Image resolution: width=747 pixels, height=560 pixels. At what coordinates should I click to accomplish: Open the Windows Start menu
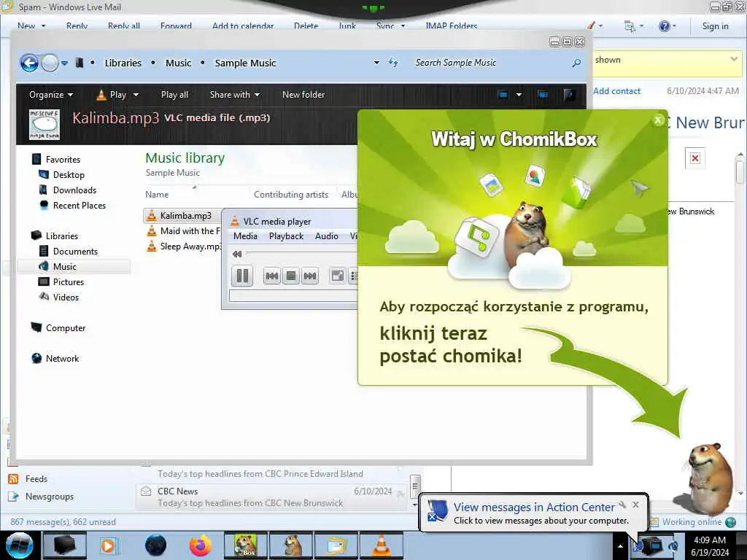coord(20,545)
